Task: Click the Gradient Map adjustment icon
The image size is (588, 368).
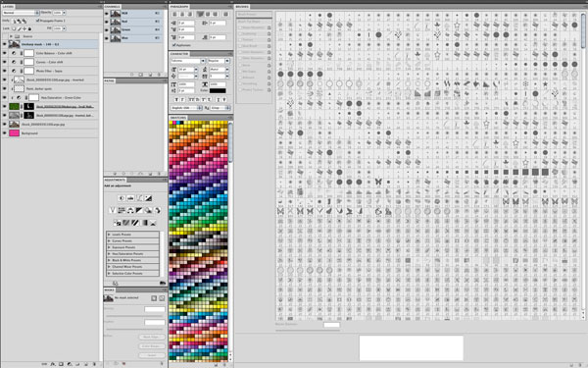Action: 144,223
